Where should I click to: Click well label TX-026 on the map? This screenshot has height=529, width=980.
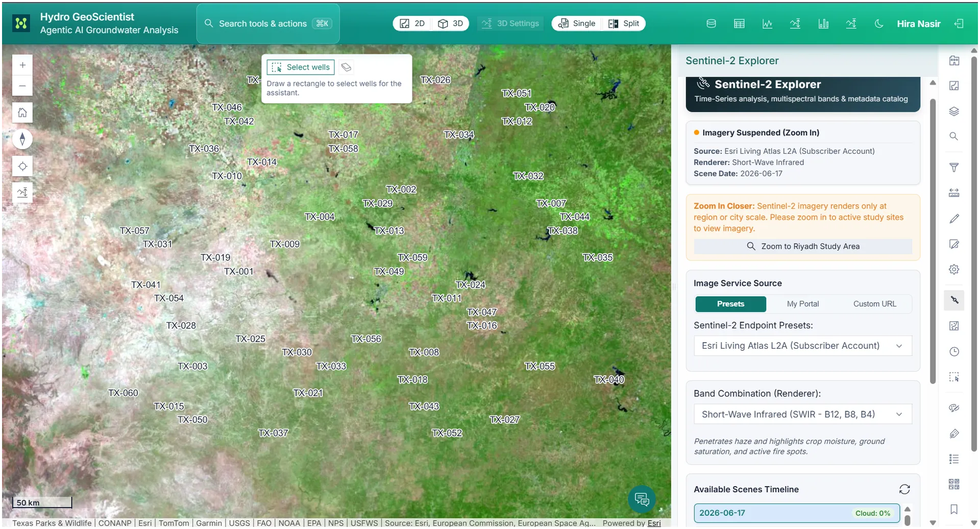pyautogui.click(x=435, y=80)
